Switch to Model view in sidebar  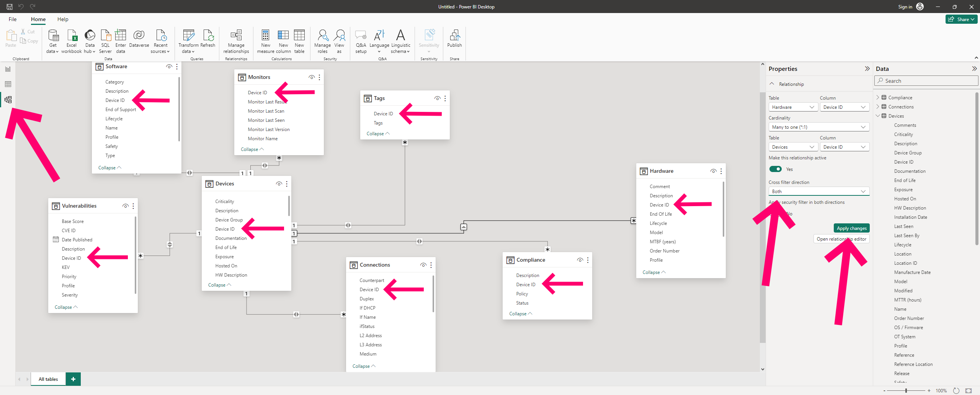(x=8, y=100)
